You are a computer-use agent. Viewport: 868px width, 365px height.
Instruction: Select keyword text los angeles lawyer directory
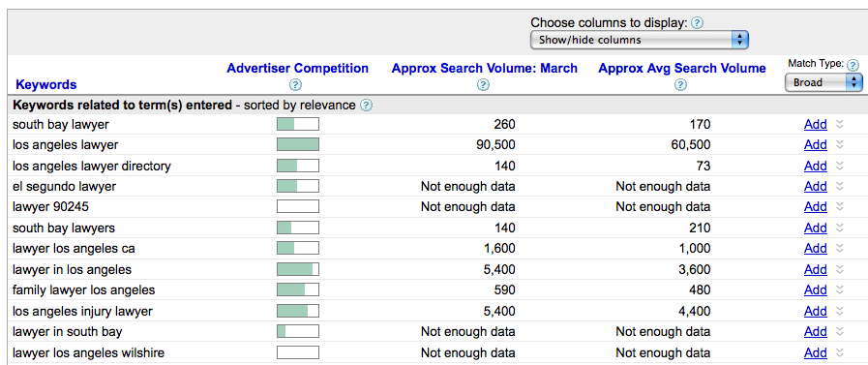(x=92, y=166)
